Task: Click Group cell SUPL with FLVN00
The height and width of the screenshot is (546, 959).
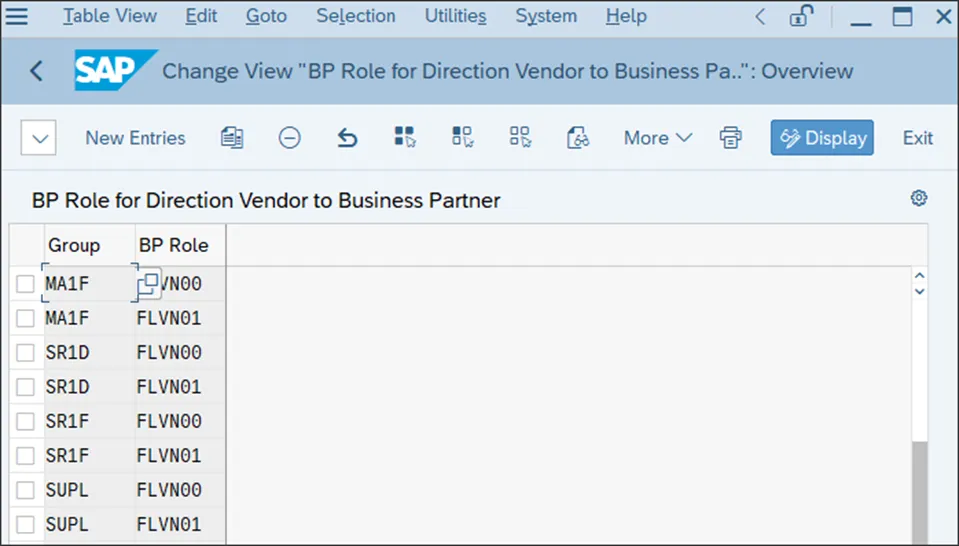Action: (89, 490)
